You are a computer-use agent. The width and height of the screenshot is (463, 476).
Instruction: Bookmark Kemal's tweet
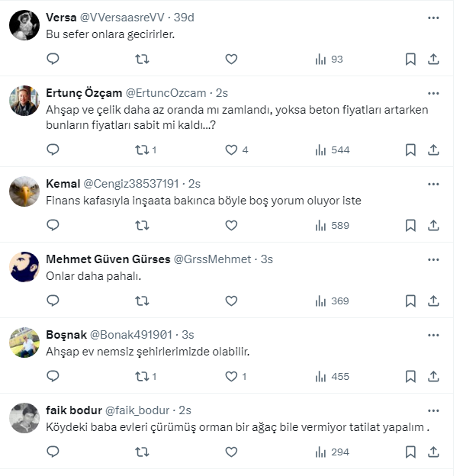(410, 225)
